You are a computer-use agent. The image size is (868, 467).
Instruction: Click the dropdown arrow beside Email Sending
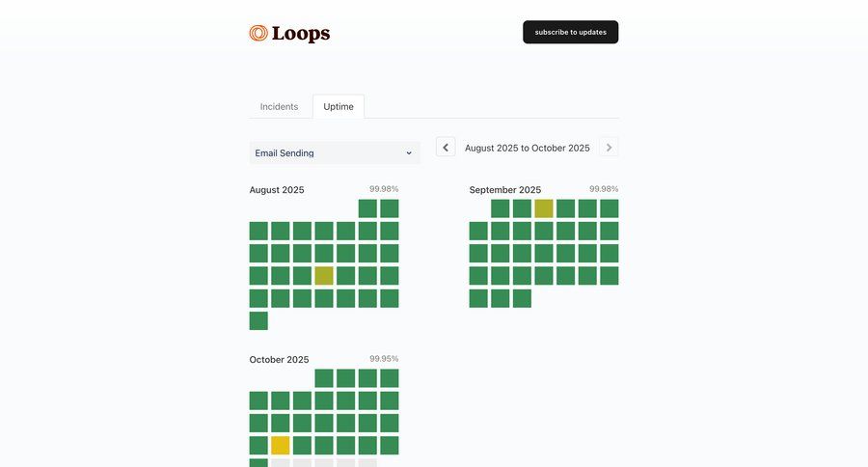pyautogui.click(x=409, y=152)
